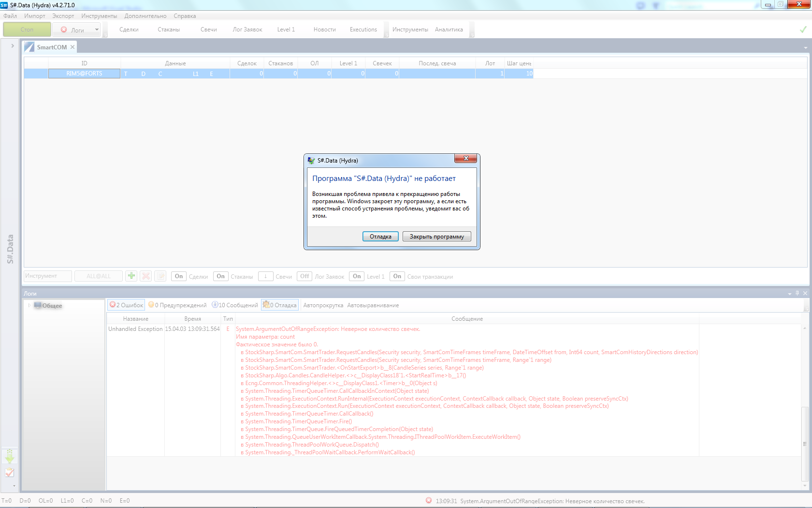The image size is (812, 508).
Task: Toggle Автопрокрутка in the logs panel
Action: (x=323, y=305)
